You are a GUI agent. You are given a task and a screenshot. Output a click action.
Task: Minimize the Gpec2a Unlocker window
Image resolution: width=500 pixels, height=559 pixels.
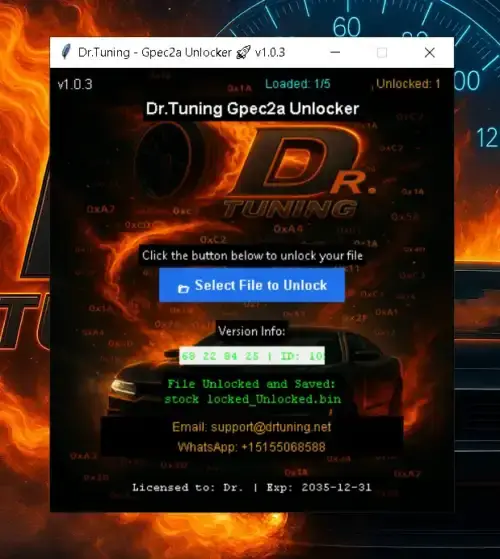tap(335, 52)
